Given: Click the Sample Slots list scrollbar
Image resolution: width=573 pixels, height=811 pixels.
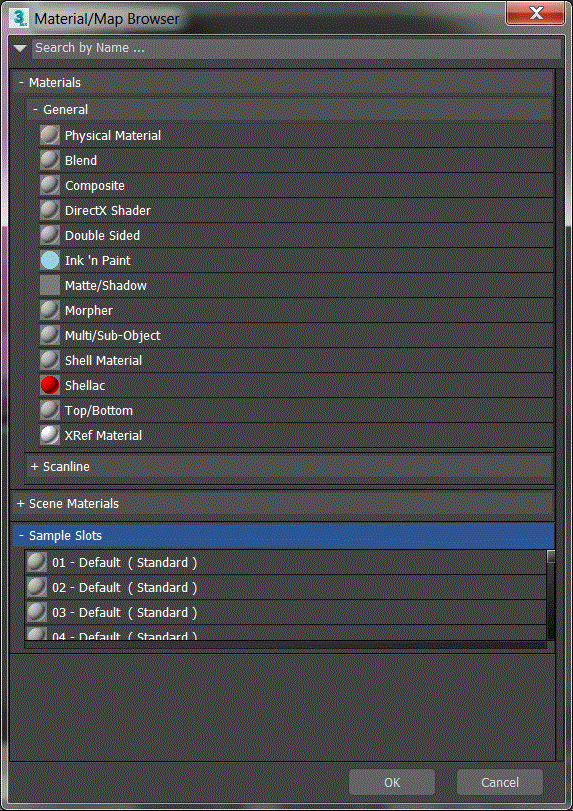Looking at the screenshot, I should (x=551, y=595).
